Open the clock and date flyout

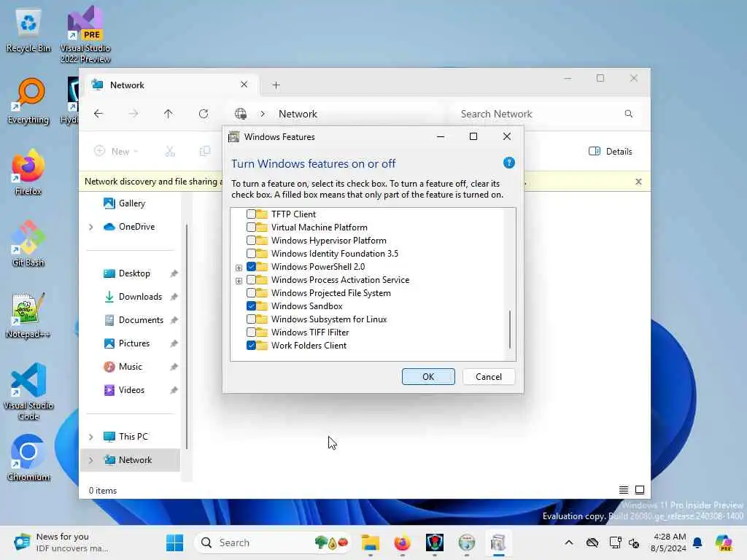point(668,542)
